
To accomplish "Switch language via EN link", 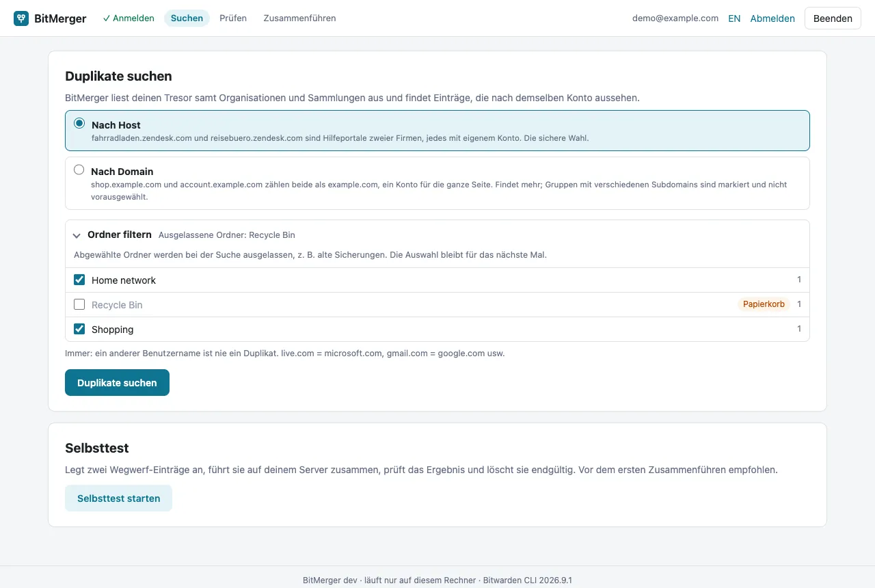I will tap(734, 18).
